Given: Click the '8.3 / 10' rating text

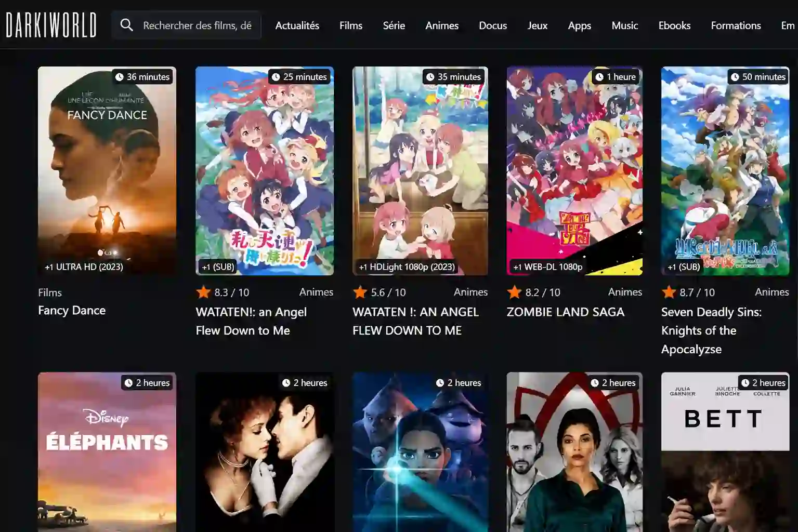Looking at the screenshot, I should tap(232, 292).
